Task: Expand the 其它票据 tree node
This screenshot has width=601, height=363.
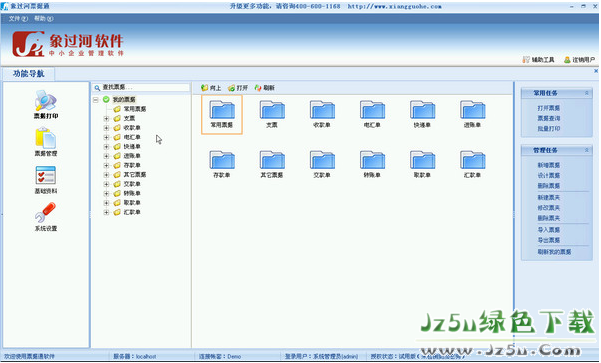Action: [x=106, y=175]
